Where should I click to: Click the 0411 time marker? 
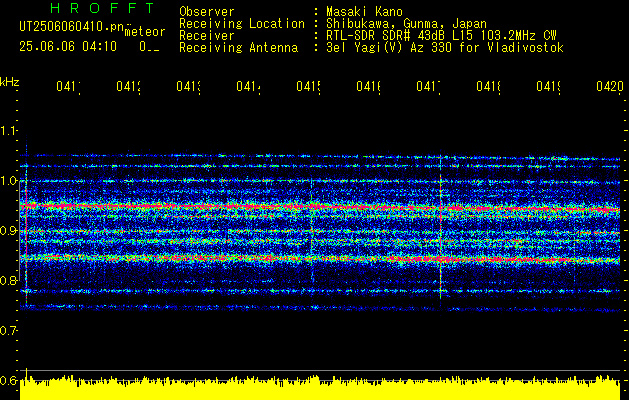tap(68, 86)
